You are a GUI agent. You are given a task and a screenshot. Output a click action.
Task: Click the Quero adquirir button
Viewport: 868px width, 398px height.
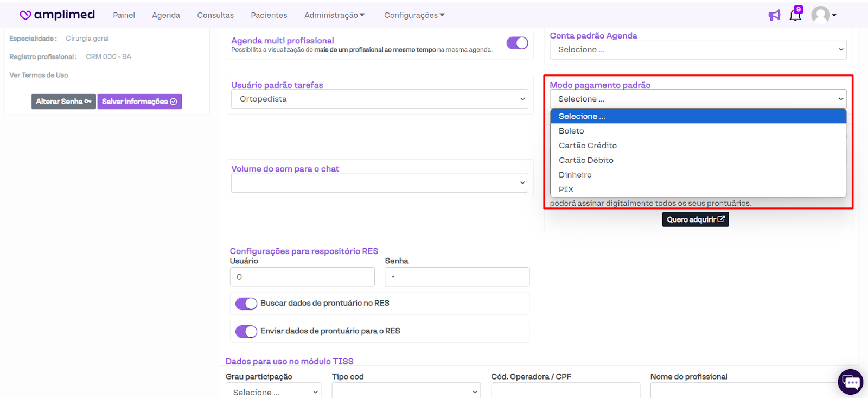[695, 219]
